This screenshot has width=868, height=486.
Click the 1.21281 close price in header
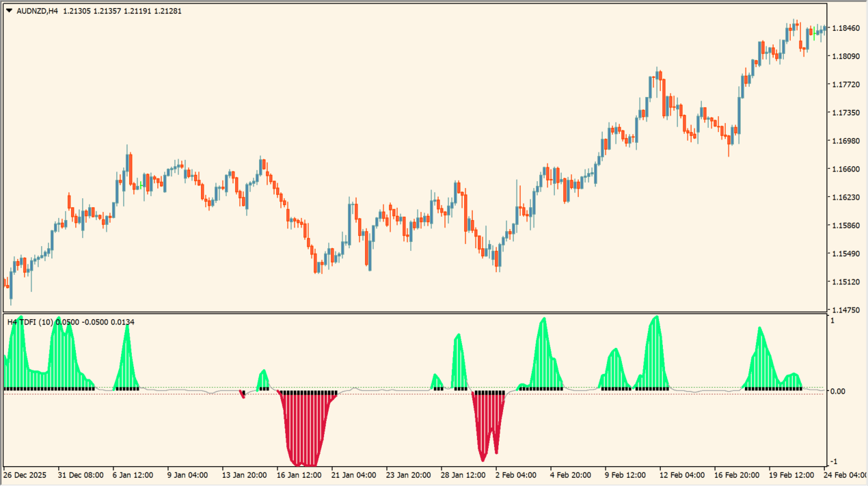[167, 11]
